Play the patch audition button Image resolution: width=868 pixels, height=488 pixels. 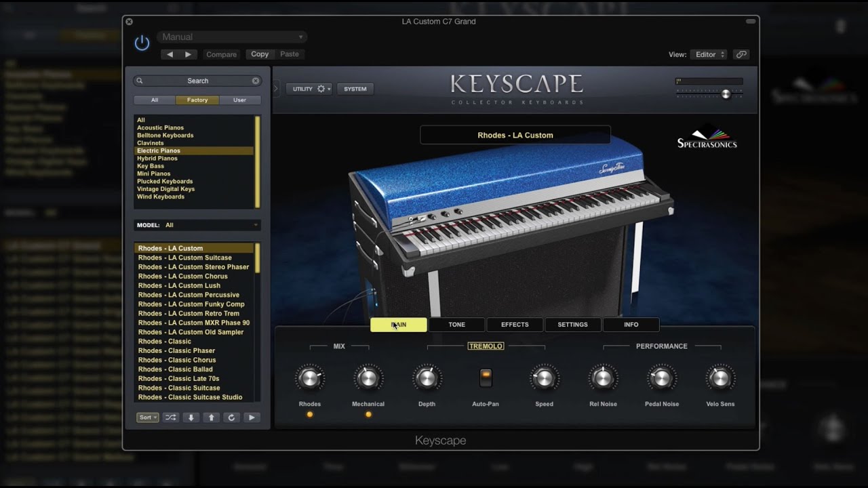tap(252, 418)
